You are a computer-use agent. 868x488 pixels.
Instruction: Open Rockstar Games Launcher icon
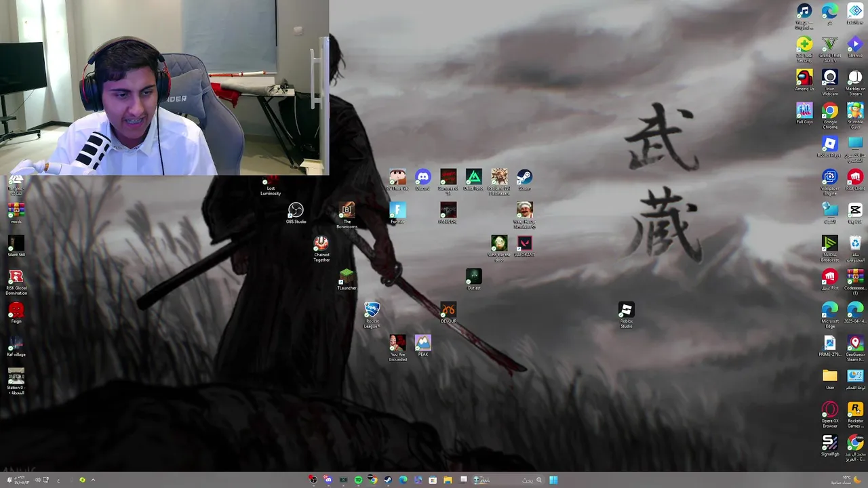[855, 415]
